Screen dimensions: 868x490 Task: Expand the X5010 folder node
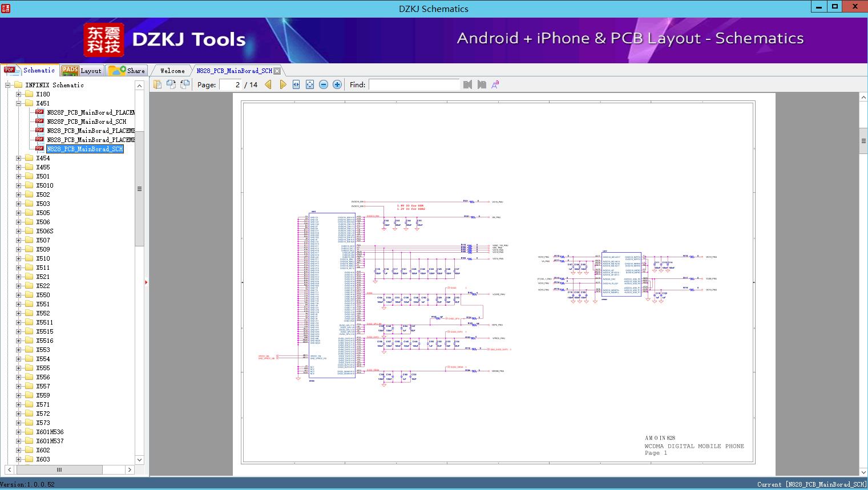click(19, 185)
